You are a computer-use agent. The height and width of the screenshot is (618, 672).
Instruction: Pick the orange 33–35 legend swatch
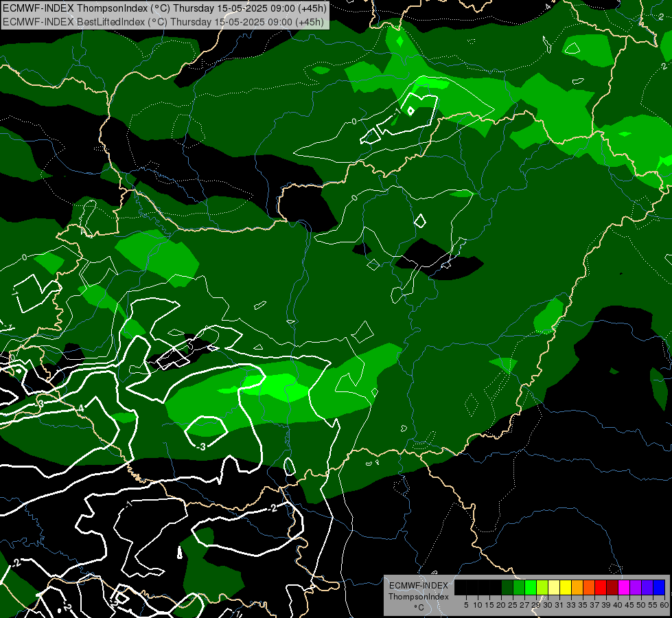577,587
